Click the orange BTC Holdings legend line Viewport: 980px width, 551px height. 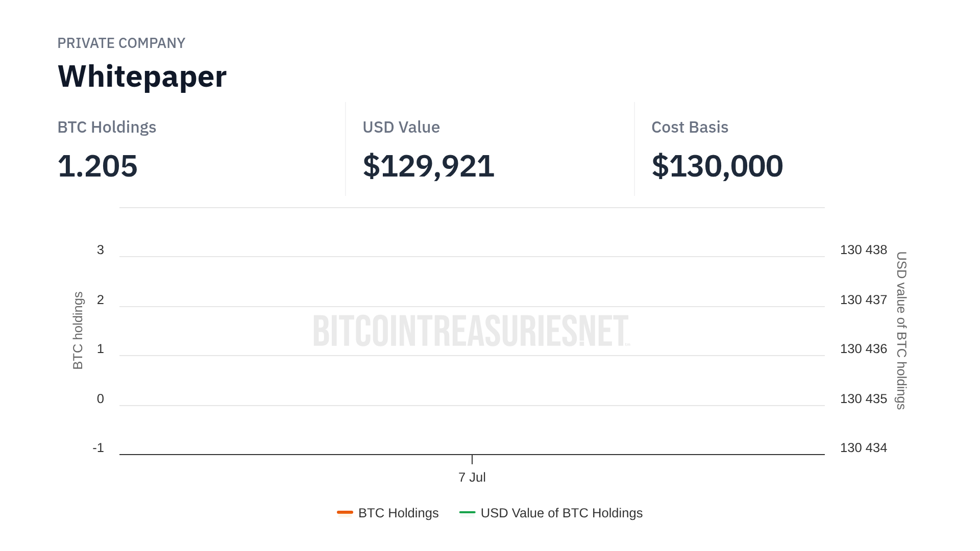(x=345, y=512)
